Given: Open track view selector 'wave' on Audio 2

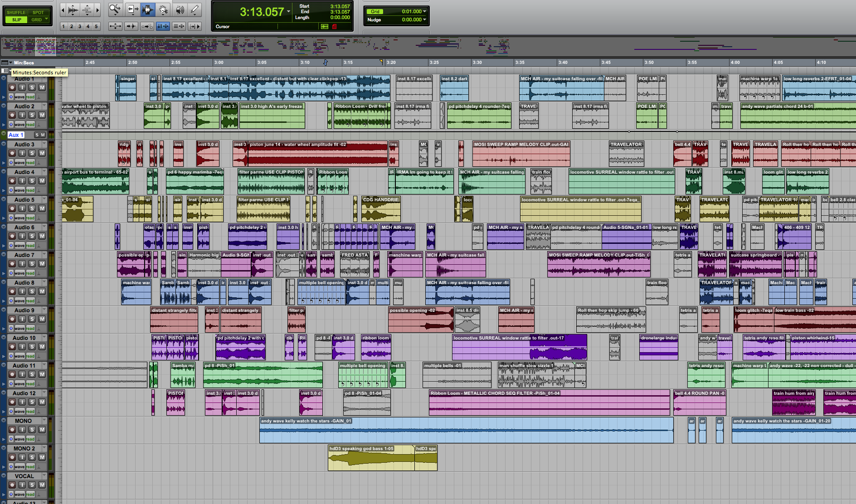Looking at the screenshot, I should click(x=19, y=125).
